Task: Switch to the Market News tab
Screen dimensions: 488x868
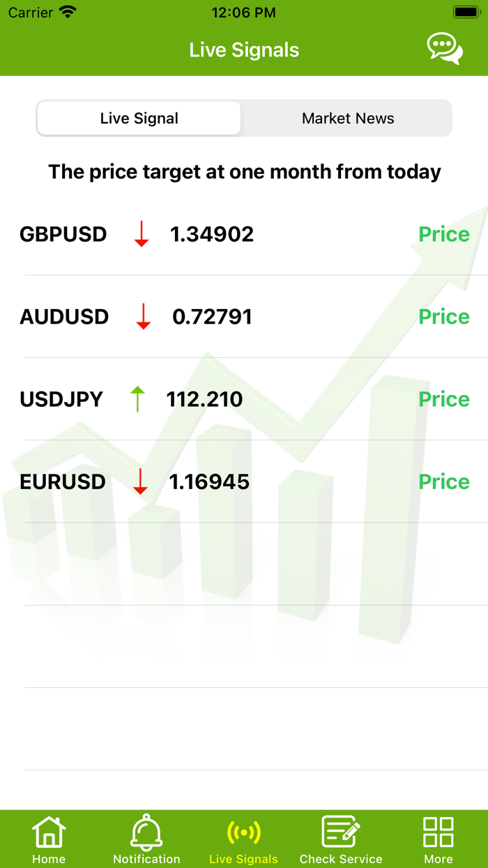Action: 347,118
